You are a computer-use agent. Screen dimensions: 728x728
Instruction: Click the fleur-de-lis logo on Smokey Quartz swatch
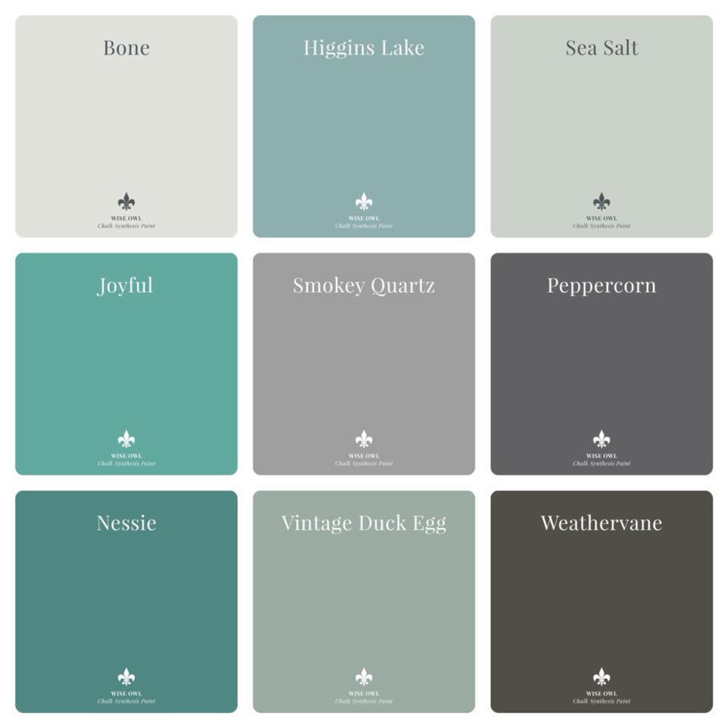(364, 439)
